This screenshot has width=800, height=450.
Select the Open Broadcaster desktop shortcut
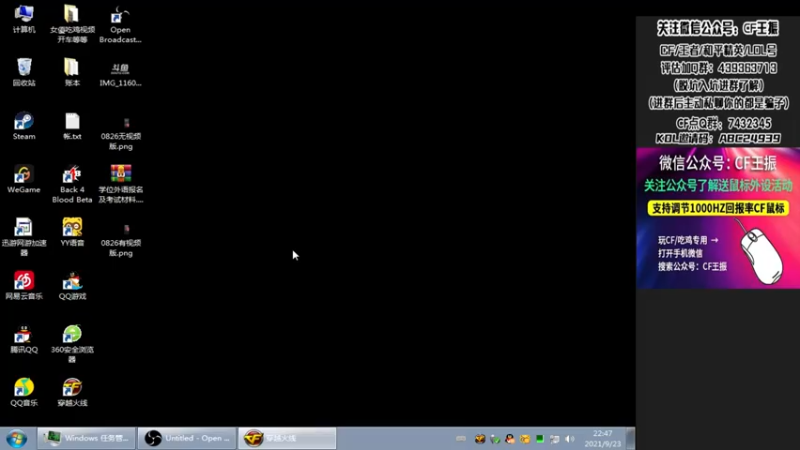(x=120, y=24)
